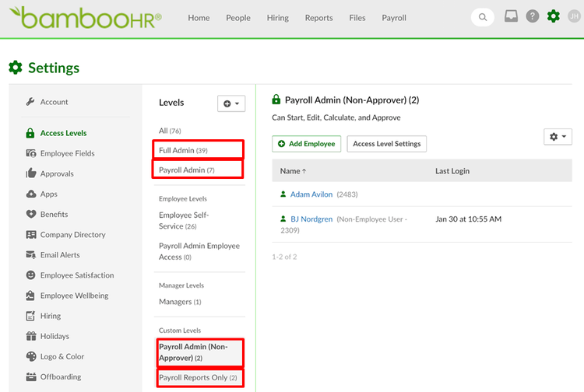This screenshot has height=392, width=584.
Task: Select the Full Admin access level
Action: pyautogui.click(x=183, y=149)
